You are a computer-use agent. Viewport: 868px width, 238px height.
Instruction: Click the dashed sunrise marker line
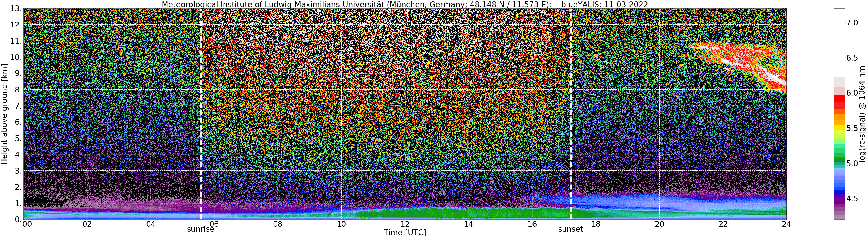pos(201,114)
